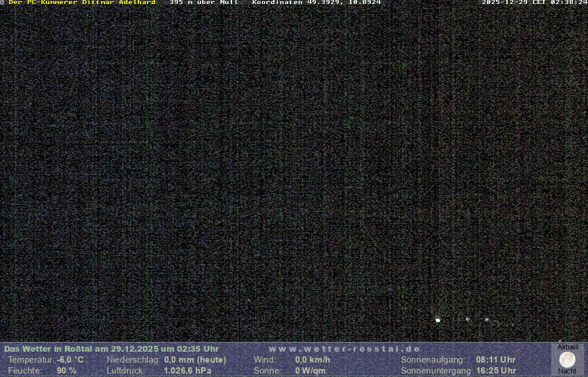The image size is (588, 377).
Task: Click the Koordinaten 49.3929, 10.8924 text
Action: [316, 2]
